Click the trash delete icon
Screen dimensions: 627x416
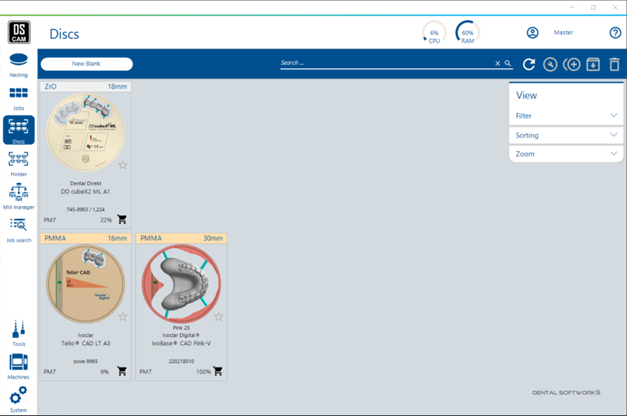pyautogui.click(x=614, y=64)
